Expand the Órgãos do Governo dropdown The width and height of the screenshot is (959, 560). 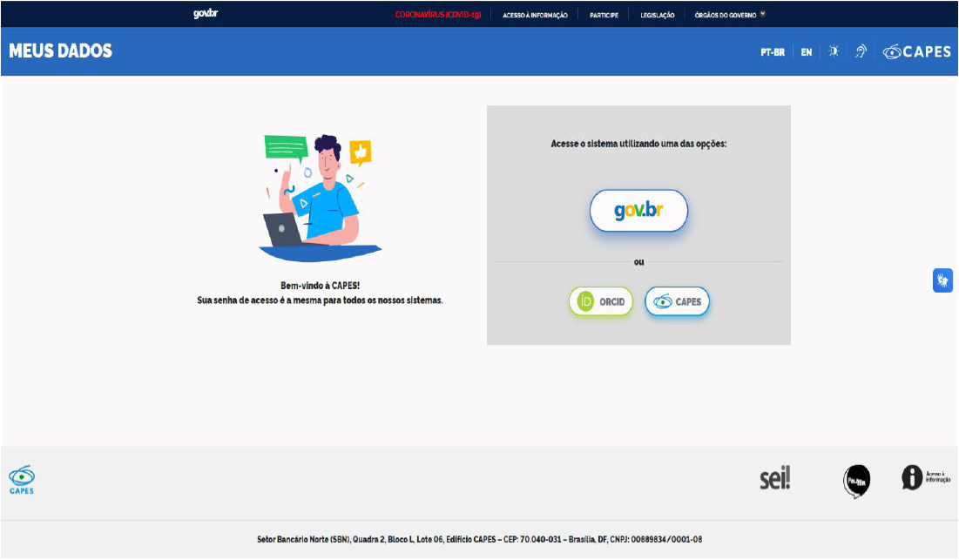pos(730,15)
